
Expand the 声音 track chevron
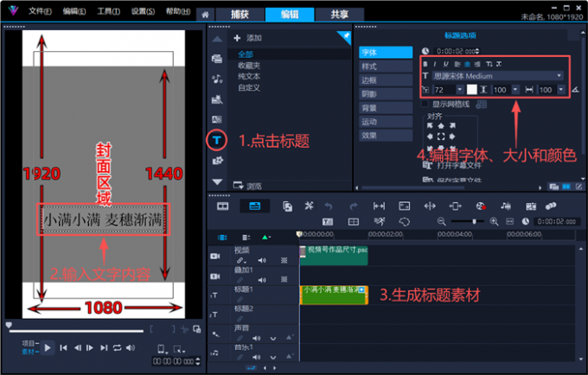273,339
